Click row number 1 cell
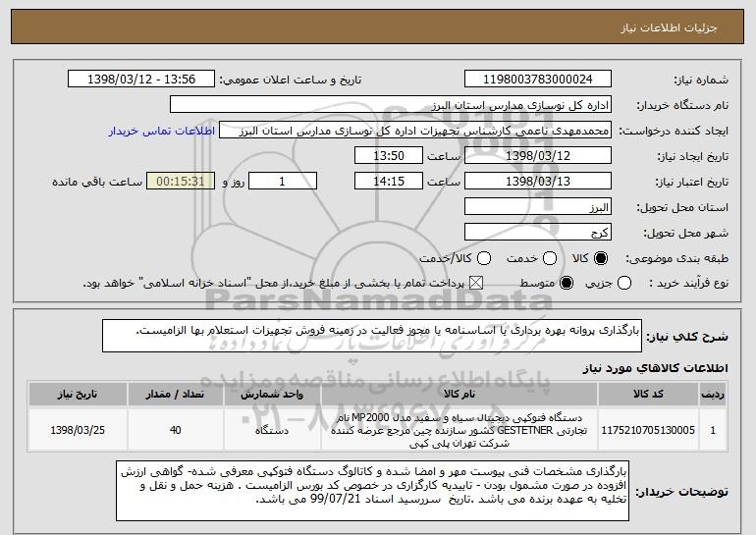This screenshot has height=535, width=756. click(x=713, y=430)
